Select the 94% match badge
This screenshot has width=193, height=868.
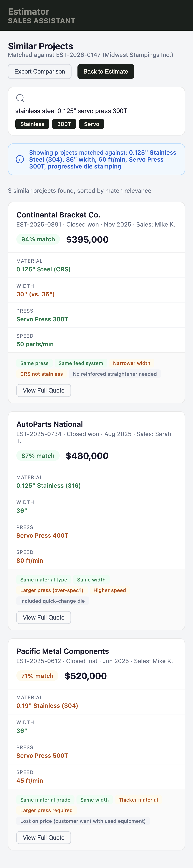pos(38,239)
